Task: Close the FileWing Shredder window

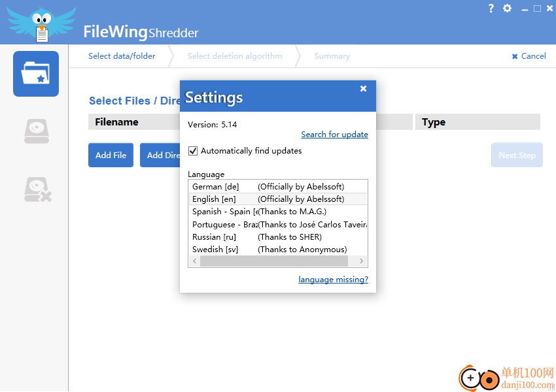Action: (549, 8)
